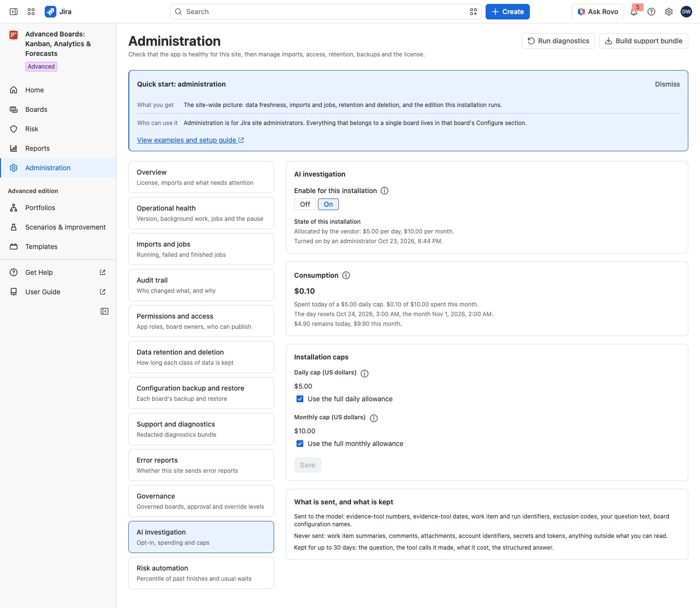
Task: Click the info icon next to Consumption
Action: pos(346,275)
